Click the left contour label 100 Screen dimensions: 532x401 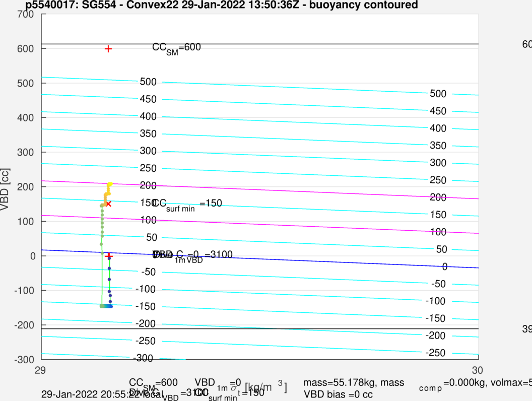click(x=148, y=220)
